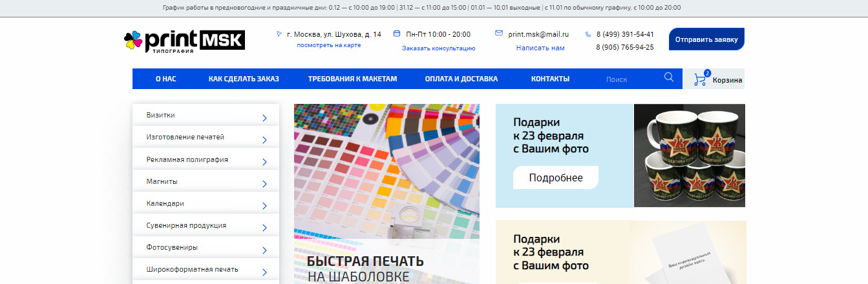Screen dimensions: 868x284
Task: Expand the Фотосувениры category arrow
Action: pos(265,250)
